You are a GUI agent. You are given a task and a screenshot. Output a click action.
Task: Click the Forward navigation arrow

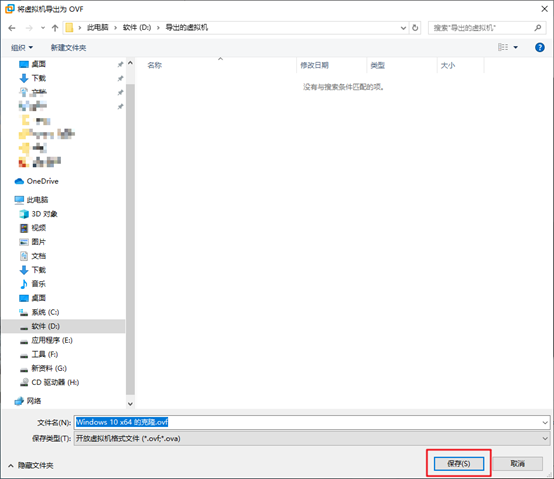29,28
